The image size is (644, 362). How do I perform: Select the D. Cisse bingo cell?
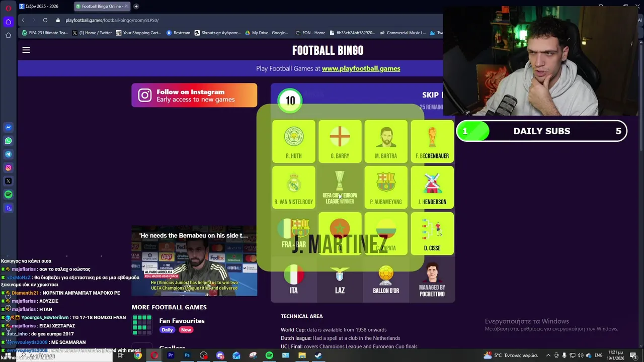tap(432, 234)
